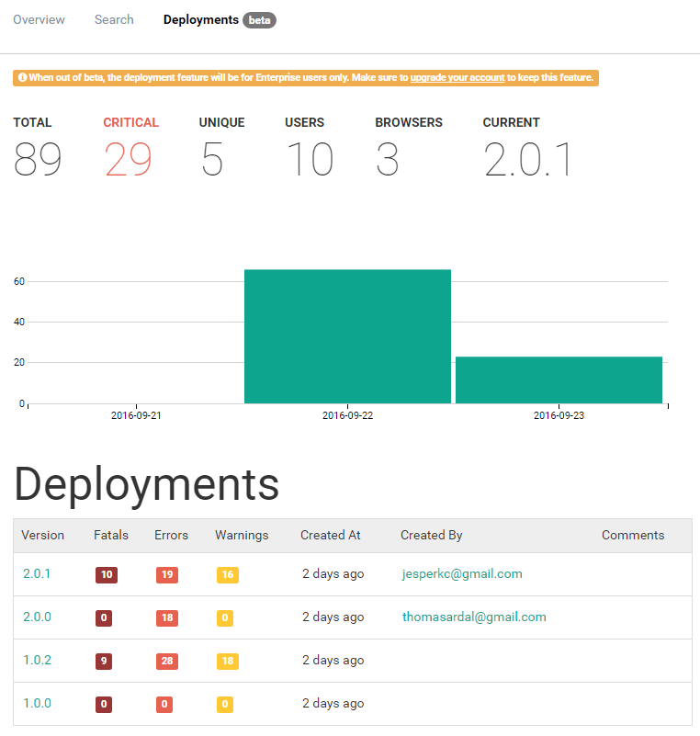Click the Deployments section heading
The height and width of the screenshot is (736, 700).
(x=147, y=485)
